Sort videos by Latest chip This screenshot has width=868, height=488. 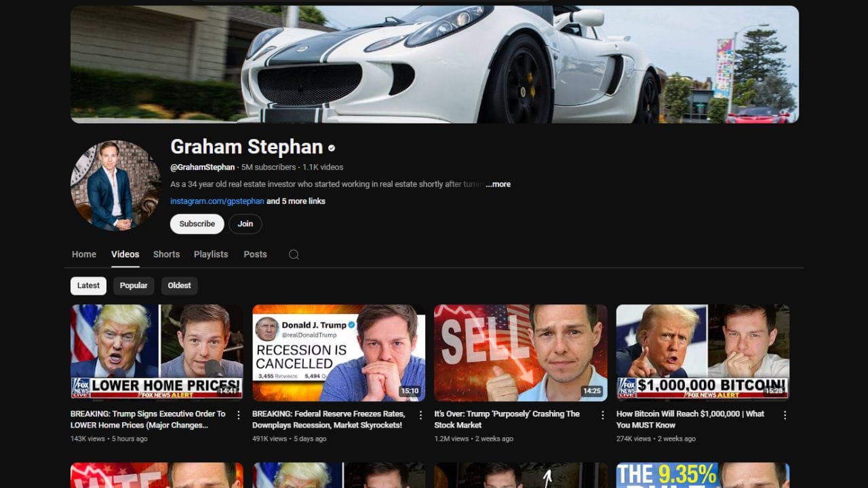point(88,285)
